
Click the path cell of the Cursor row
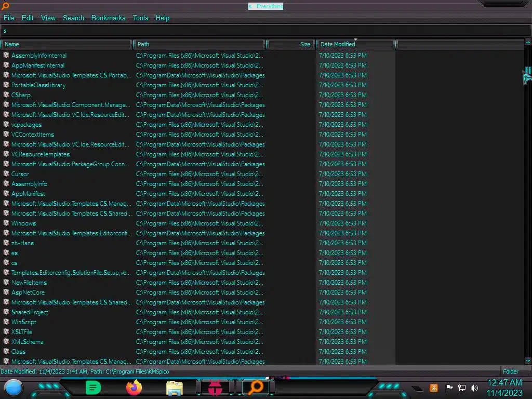(199, 174)
